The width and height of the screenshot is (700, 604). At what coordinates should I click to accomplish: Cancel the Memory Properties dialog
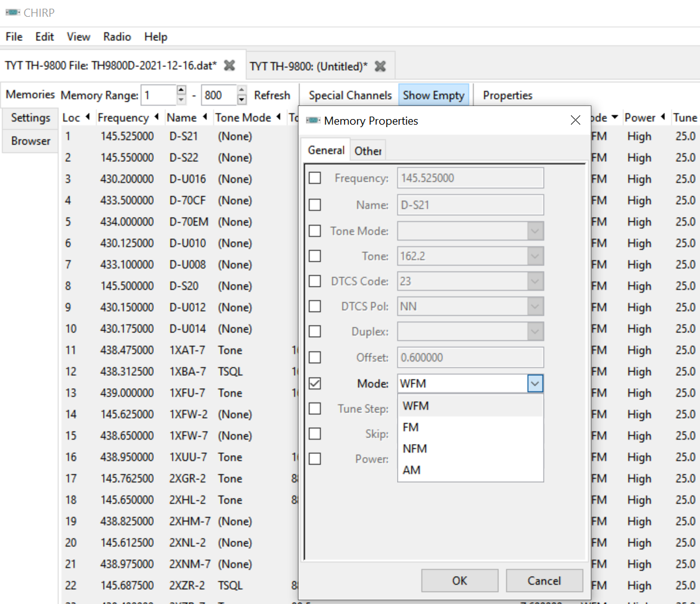pos(544,580)
